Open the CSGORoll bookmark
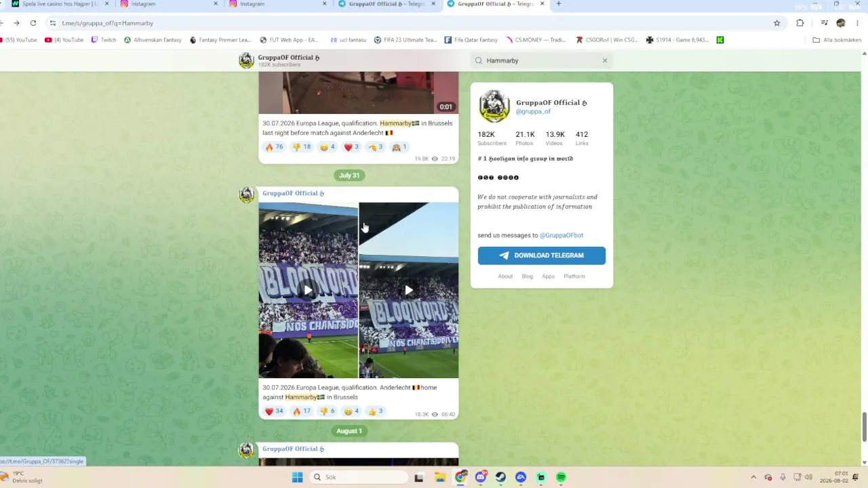This screenshot has width=868, height=488. pos(607,40)
